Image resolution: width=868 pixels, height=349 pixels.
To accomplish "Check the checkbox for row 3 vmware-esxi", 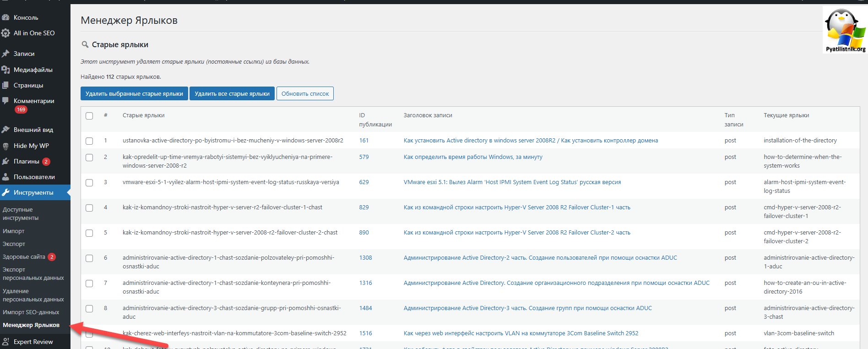I will pos(89,183).
